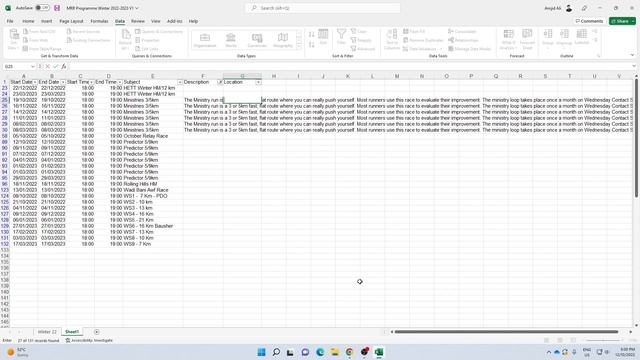Click the Name Box cell reference field

pos(19,66)
